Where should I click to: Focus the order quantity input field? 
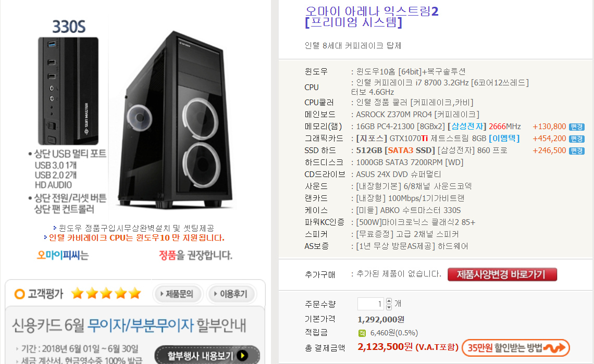(x=370, y=304)
